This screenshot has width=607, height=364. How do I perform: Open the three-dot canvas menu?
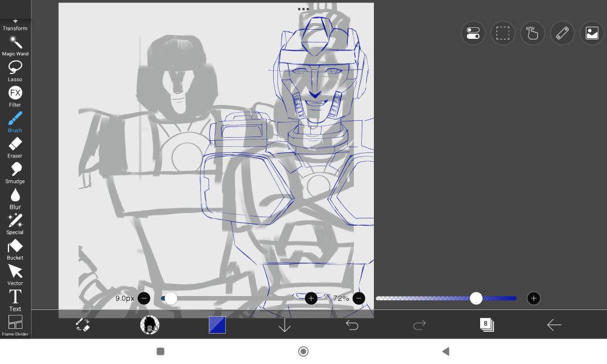(x=303, y=9)
